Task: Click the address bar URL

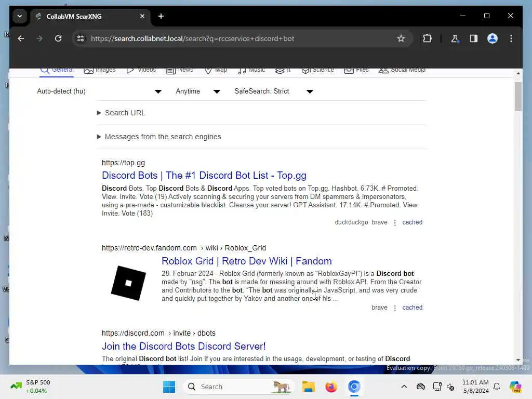Action: [x=192, y=38]
